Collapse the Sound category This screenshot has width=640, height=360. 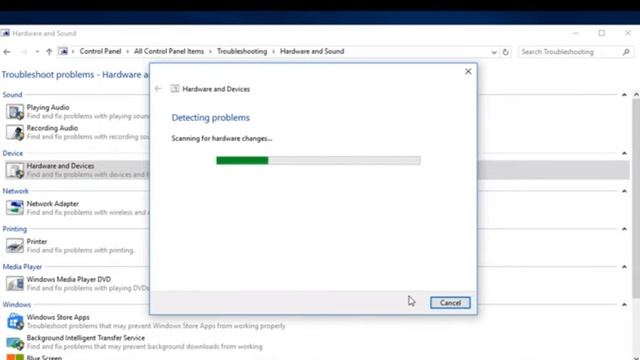624,95
